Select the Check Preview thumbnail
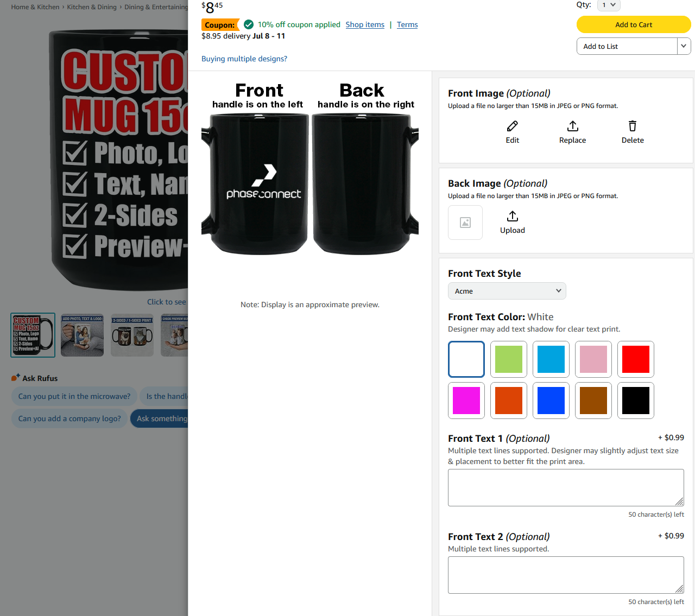 (174, 335)
